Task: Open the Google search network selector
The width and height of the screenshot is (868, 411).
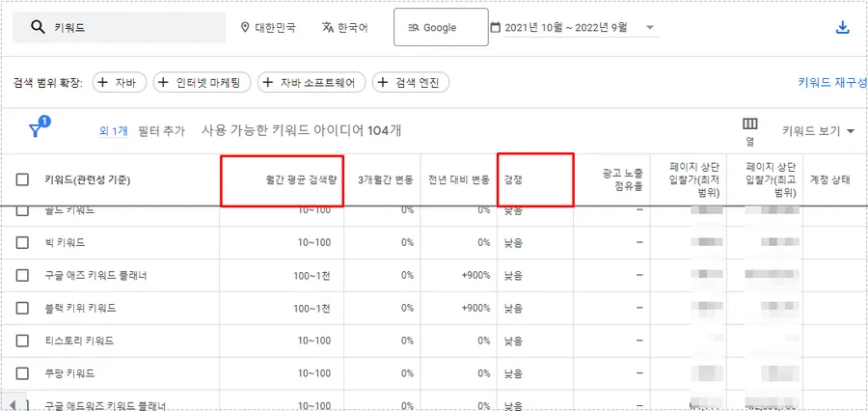Action: 441,27
